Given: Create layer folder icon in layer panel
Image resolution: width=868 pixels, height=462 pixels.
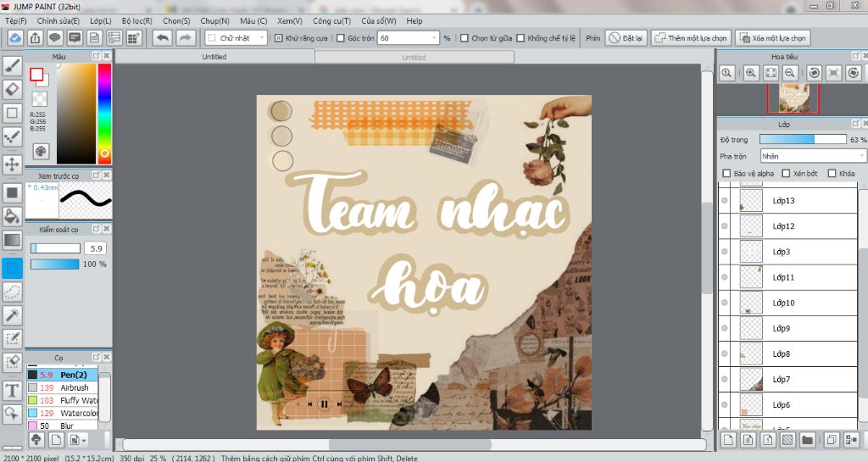Looking at the screenshot, I should click(x=807, y=440).
